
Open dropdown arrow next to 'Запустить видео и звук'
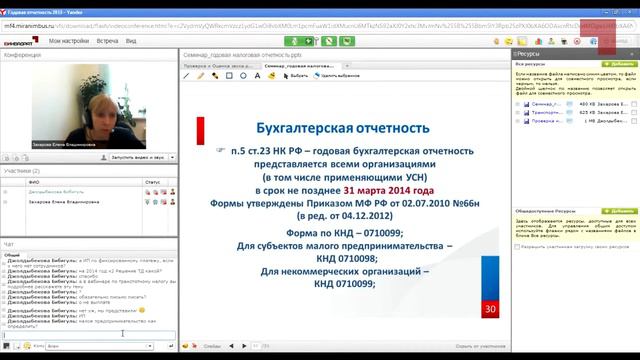tap(172, 158)
